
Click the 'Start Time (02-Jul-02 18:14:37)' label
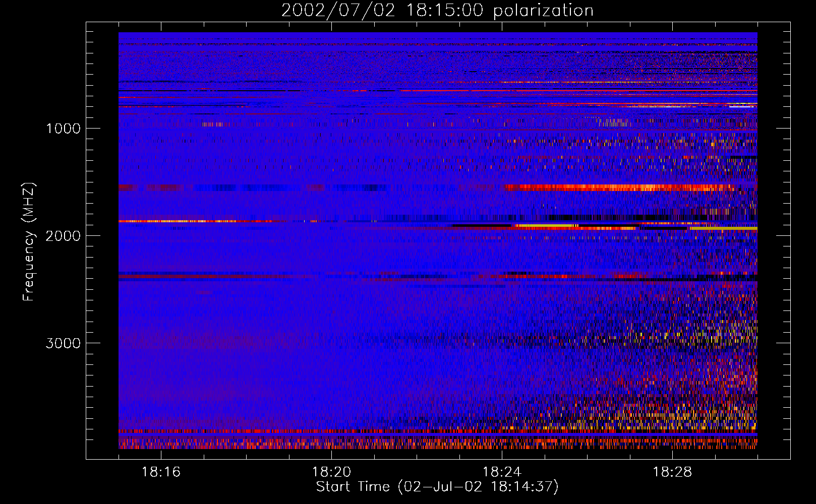coord(437,487)
